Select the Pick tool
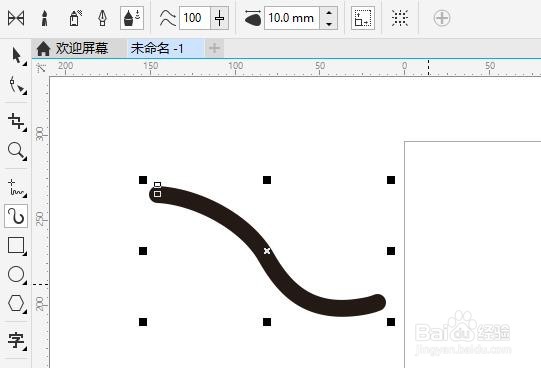The width and height of the screenshot is (541, 368). pos(17,56)
